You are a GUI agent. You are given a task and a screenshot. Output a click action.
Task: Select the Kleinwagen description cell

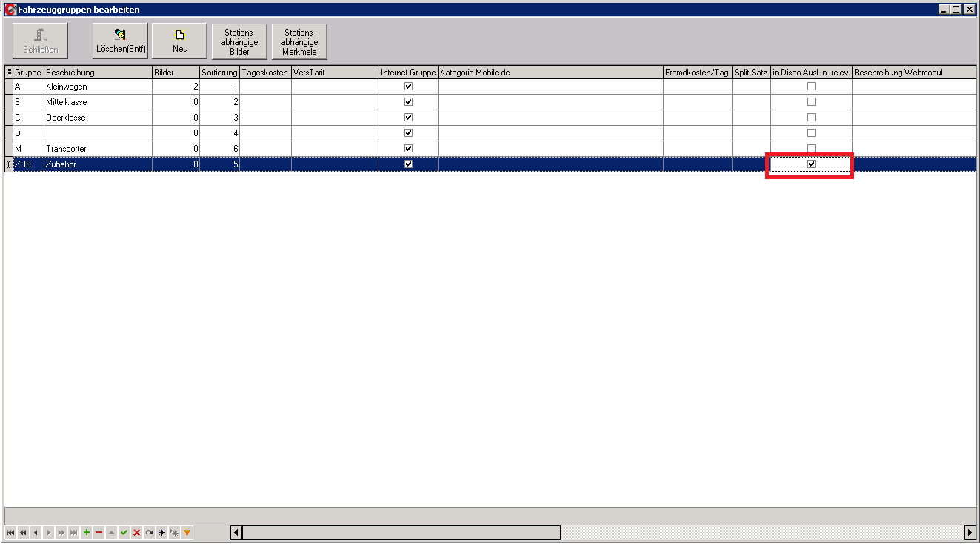[x=98, y=87]
